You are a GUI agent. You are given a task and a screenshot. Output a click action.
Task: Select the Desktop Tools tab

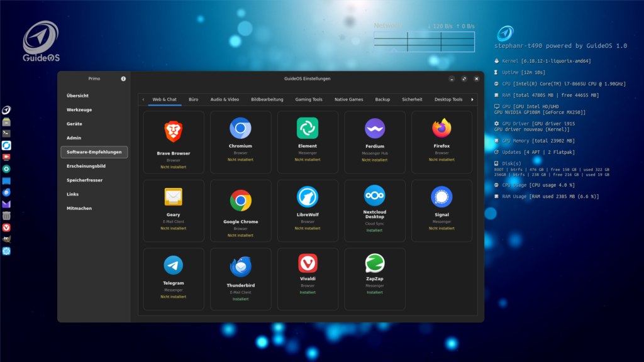coord(448,99)
